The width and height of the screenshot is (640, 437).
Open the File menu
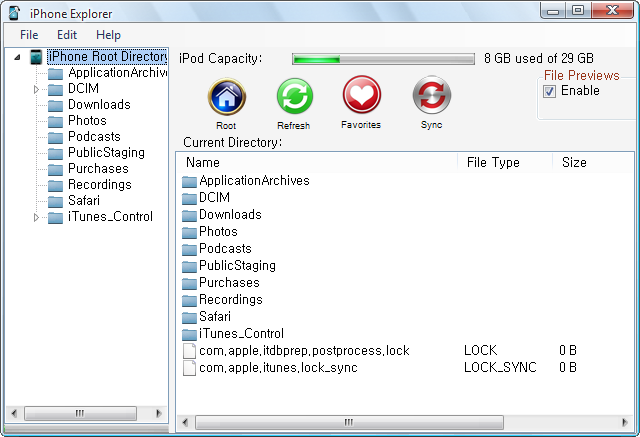pos(29,35)
